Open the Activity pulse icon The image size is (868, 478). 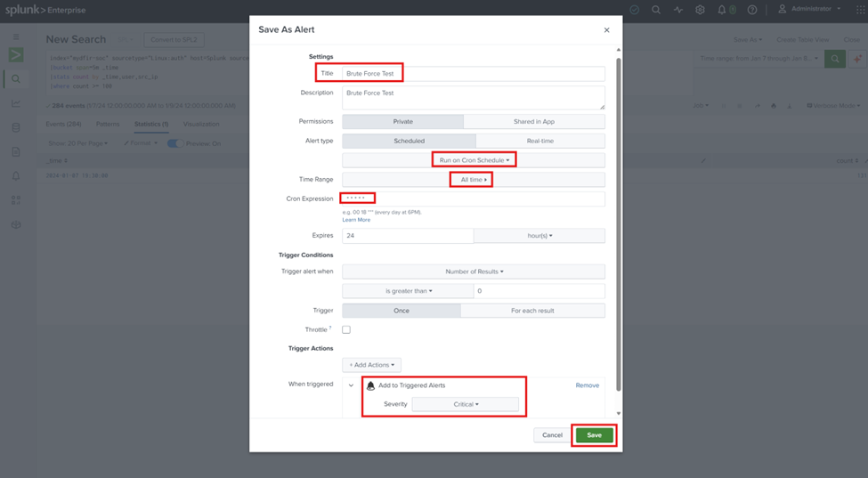(x=678, y=10)
